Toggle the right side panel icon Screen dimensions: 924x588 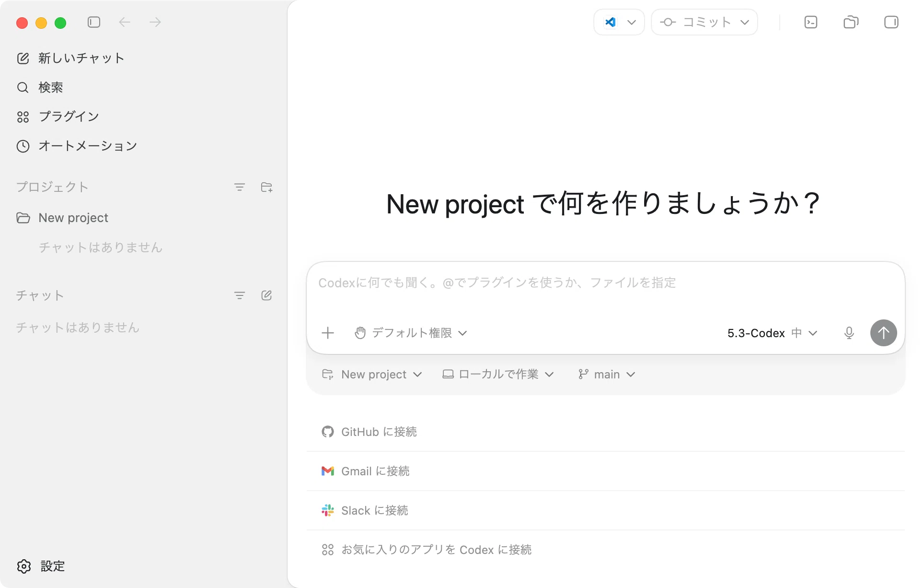(891, 22)
